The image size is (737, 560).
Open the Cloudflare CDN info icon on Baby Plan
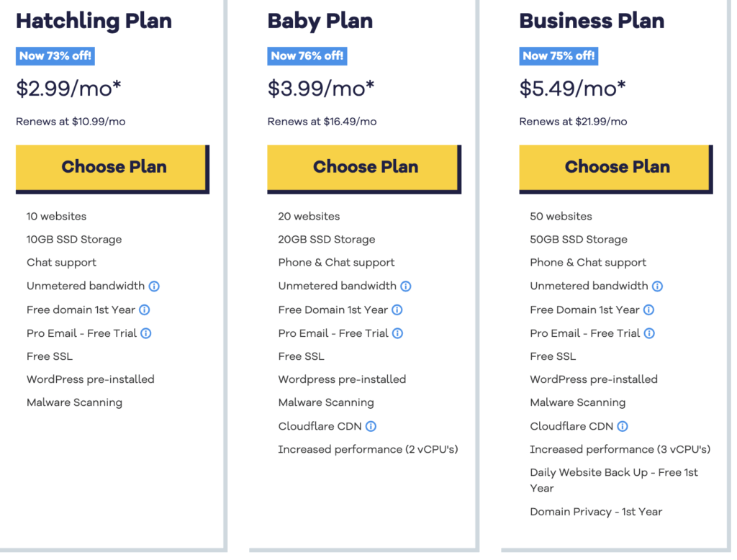[370, 426]
